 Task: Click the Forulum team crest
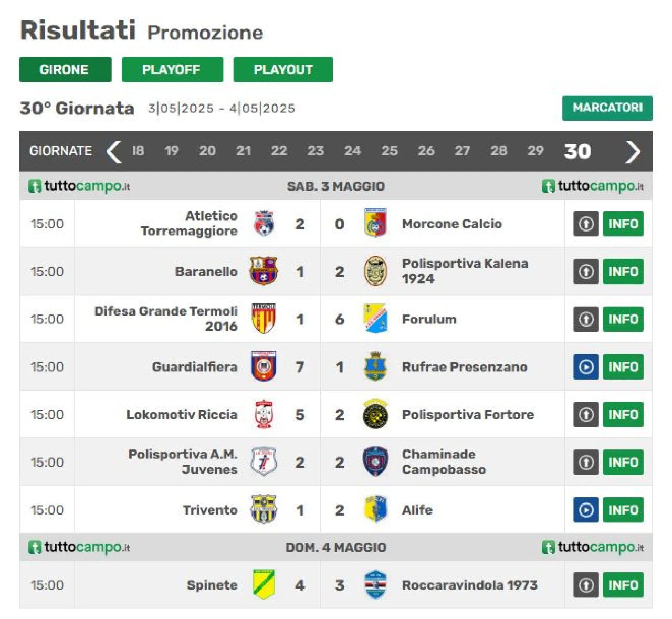point(375,319)
